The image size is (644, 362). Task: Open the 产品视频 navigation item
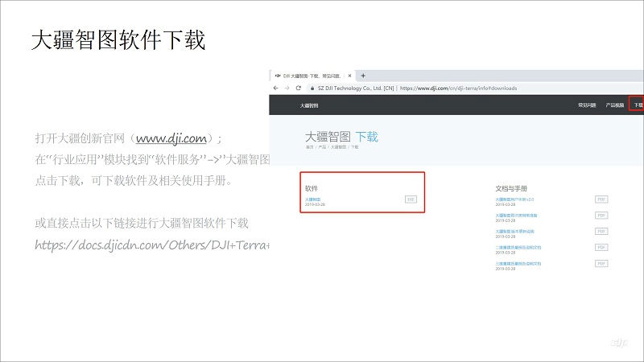point(614,105)
